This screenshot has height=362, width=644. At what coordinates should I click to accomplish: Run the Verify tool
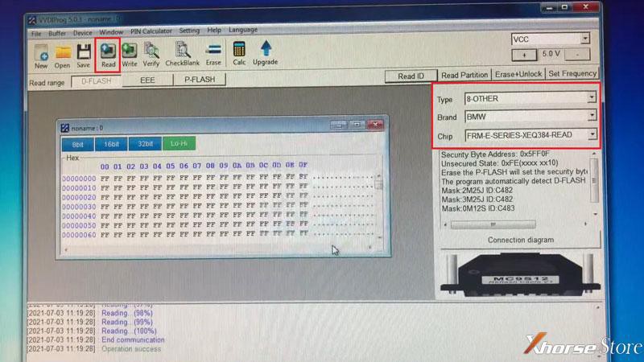[151, 54]
